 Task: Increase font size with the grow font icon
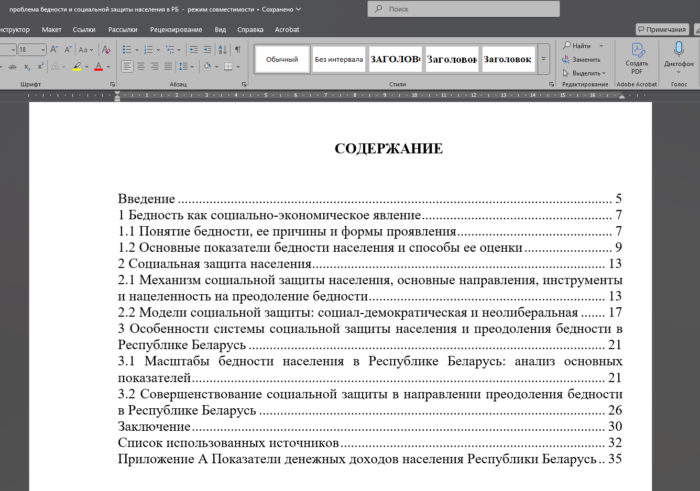[54, 50]
